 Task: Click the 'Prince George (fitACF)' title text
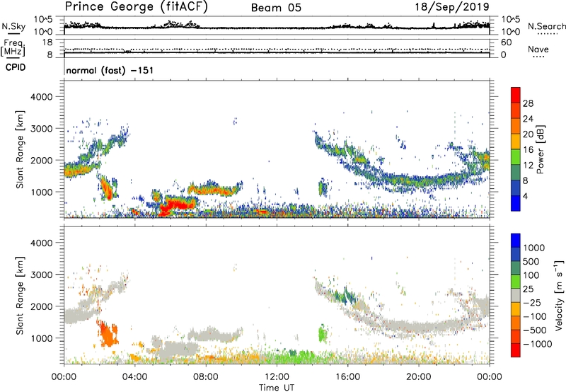point(137,7)
